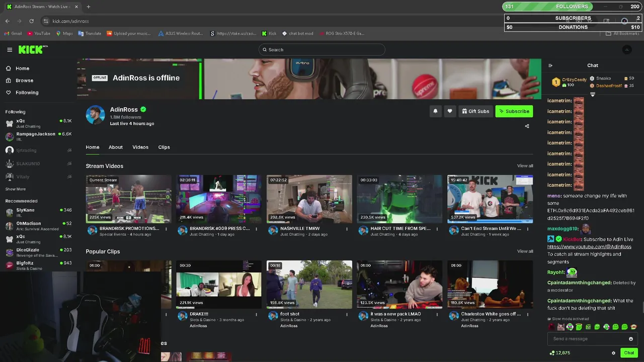Collapse the chat panel icon
The height and width of the screenshot is (362, 644).
550,65
